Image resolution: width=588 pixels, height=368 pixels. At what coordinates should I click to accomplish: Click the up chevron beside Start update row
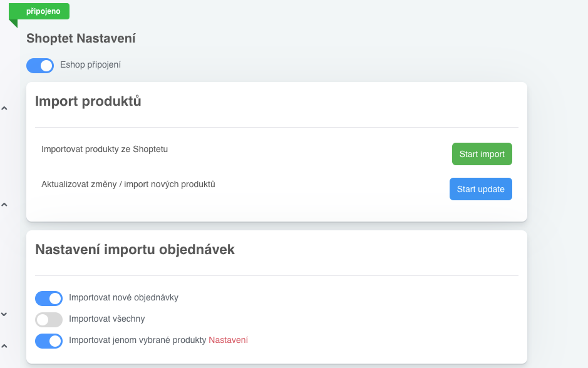pyautogui.click(x=4, y=205)
